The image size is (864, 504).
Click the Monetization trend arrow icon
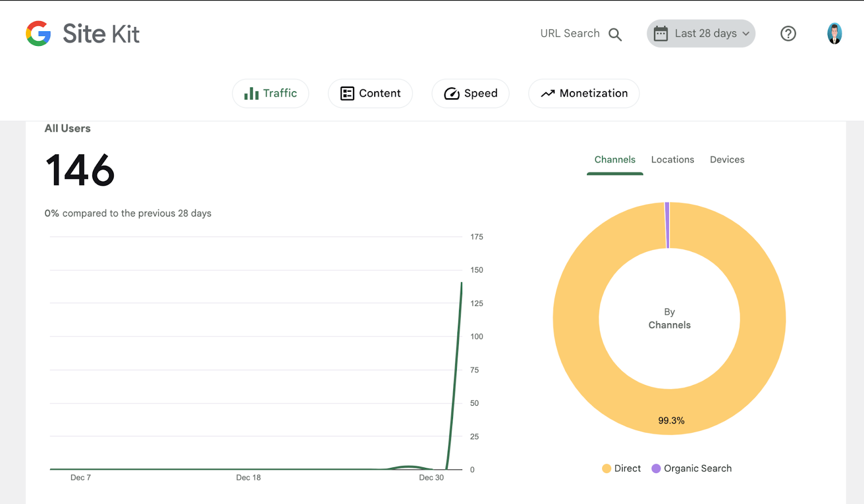548,93
